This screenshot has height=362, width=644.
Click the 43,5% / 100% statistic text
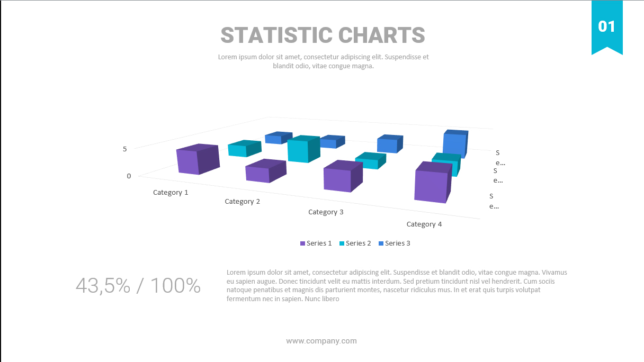138,286
